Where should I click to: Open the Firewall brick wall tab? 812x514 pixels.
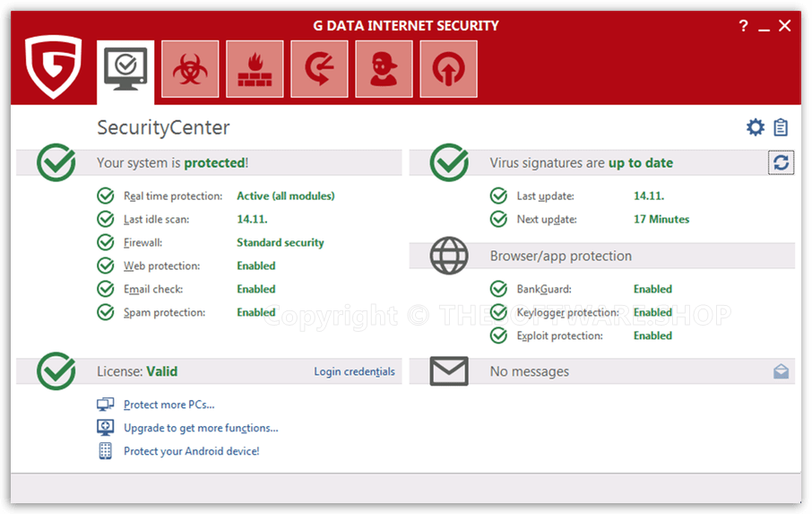click(x=255, y=69)
